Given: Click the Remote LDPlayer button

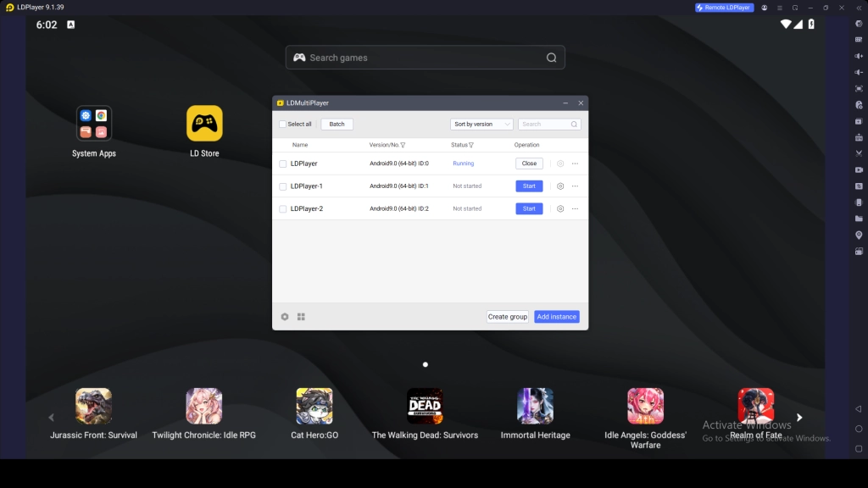Looking at the screenshot, I should tap(724, 8).
